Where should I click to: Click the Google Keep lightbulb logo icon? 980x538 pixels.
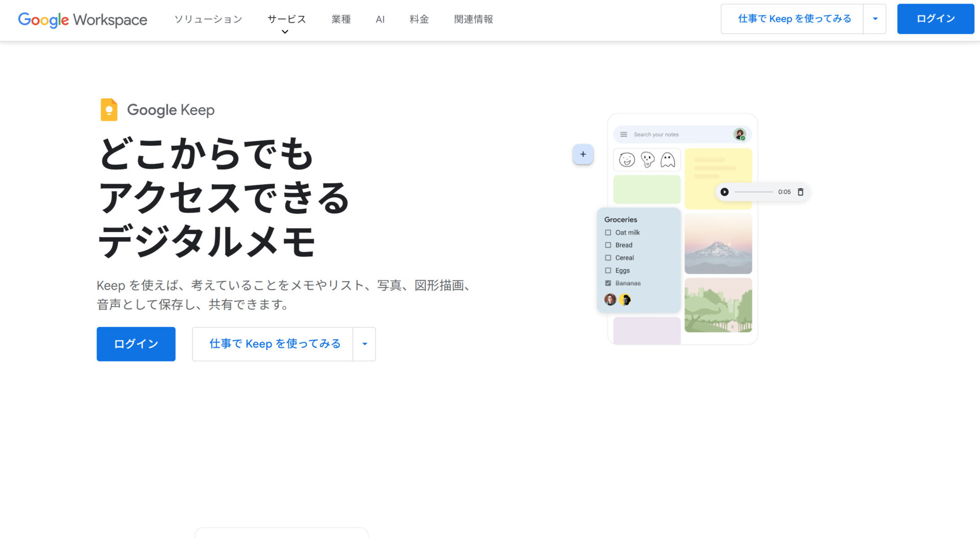(x=108, y=109)
